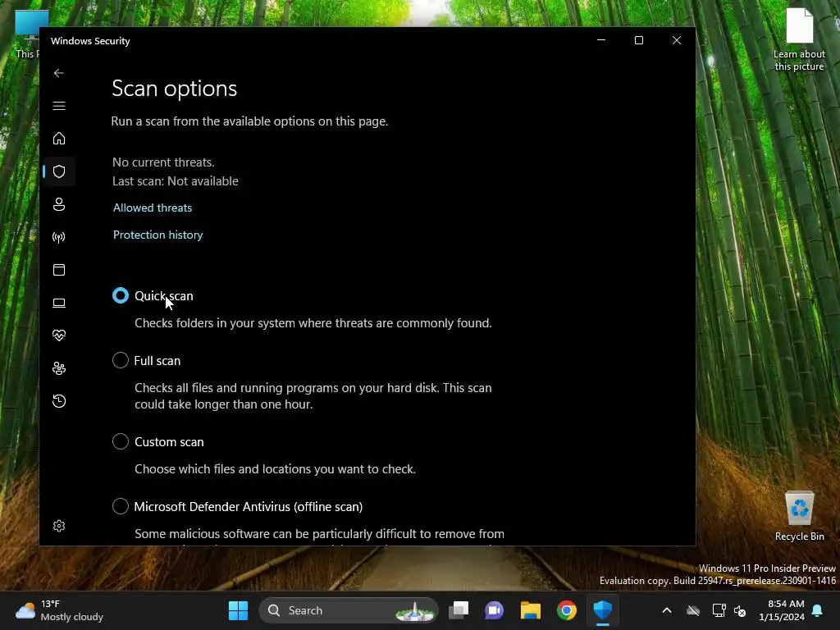The width and height of the screenshot is (840, 630).
Task: Open App & browser control icon
Action: pyautogui.click(x=59, y=270)
